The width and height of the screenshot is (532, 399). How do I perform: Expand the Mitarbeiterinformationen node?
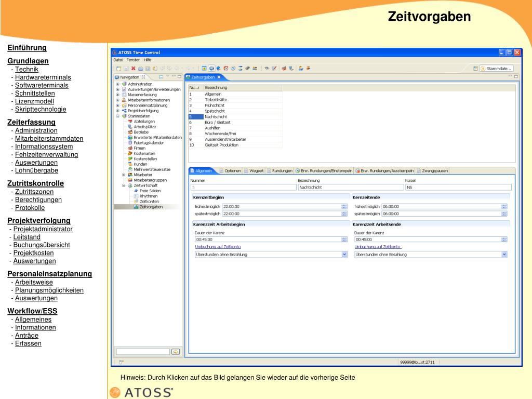(118, 100)
